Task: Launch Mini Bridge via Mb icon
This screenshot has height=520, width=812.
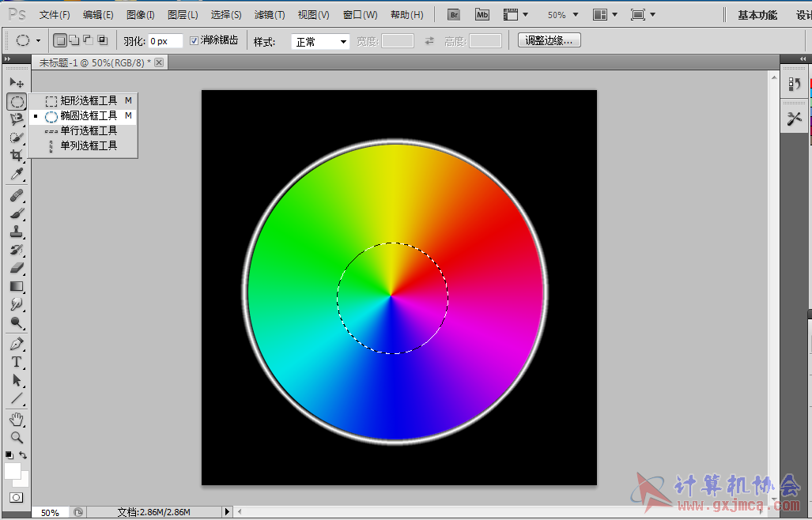Action: click(x=482, y=14)
